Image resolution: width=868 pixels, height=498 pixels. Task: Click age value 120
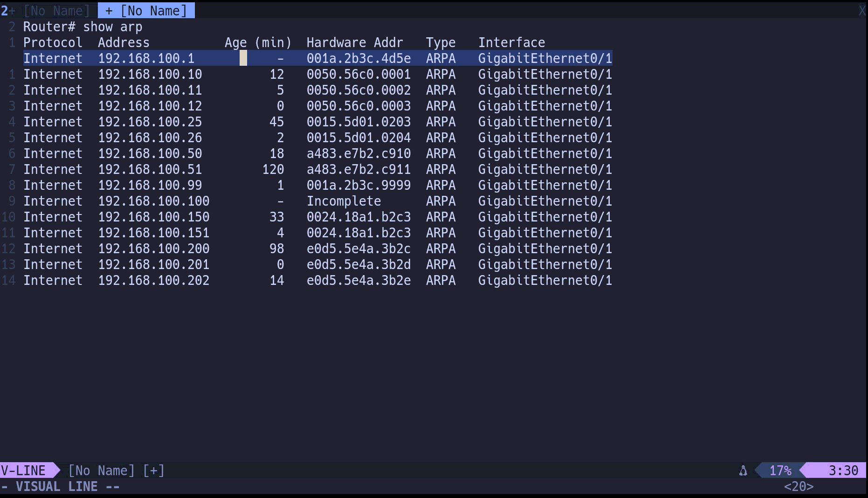pos(273,169)
